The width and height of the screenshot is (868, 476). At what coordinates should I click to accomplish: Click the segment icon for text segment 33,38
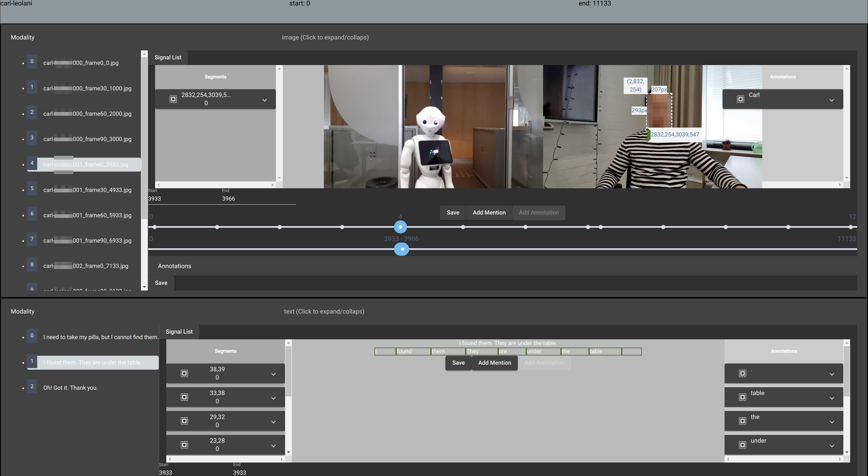pyautogui.click(x=184, y=397)
